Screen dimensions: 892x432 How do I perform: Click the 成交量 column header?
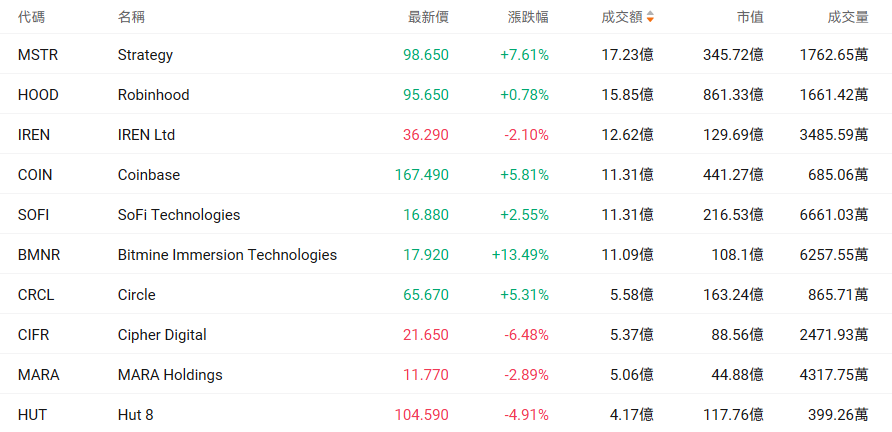848,17
